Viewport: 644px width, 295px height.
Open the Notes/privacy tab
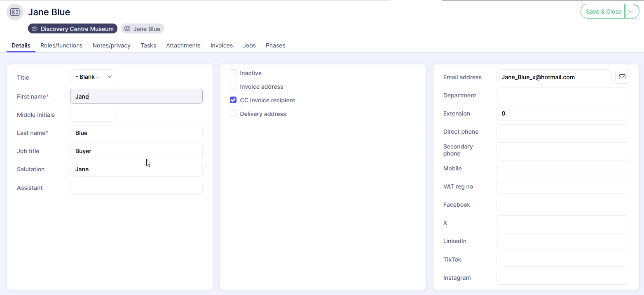(111, 45)
